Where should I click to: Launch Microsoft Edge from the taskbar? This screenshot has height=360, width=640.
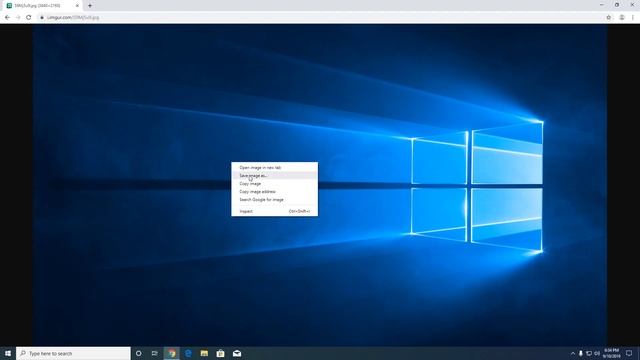[188, 353]
